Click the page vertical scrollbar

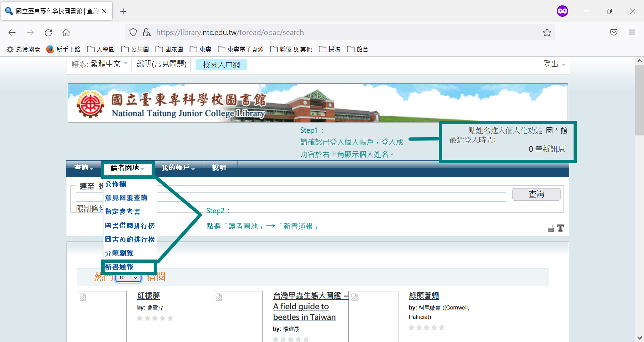[639, 101]
